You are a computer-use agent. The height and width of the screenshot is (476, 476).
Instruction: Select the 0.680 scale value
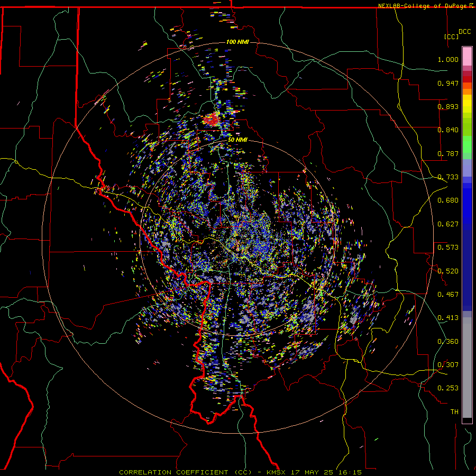(448, 200)
